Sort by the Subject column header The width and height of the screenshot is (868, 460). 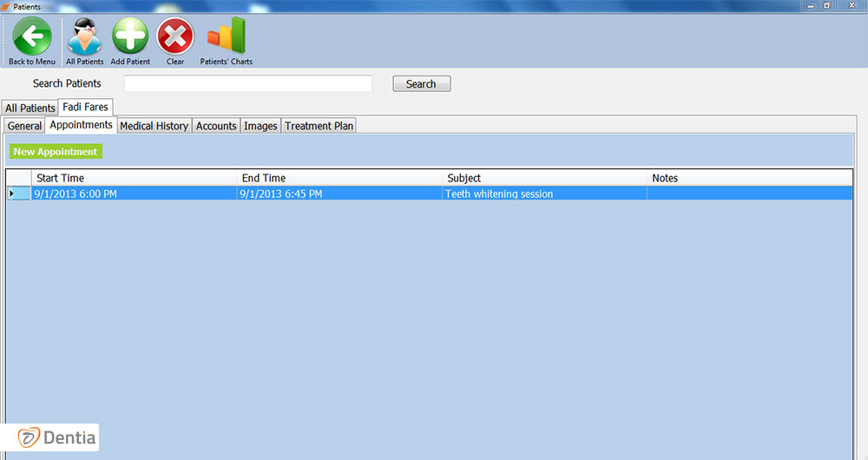coord(545,178)
